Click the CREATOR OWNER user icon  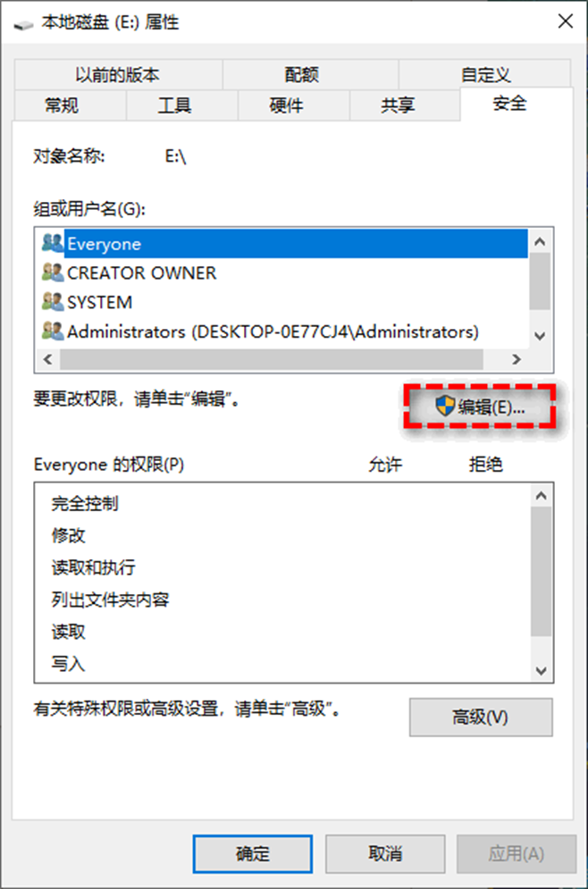click(x=53, y=273)
